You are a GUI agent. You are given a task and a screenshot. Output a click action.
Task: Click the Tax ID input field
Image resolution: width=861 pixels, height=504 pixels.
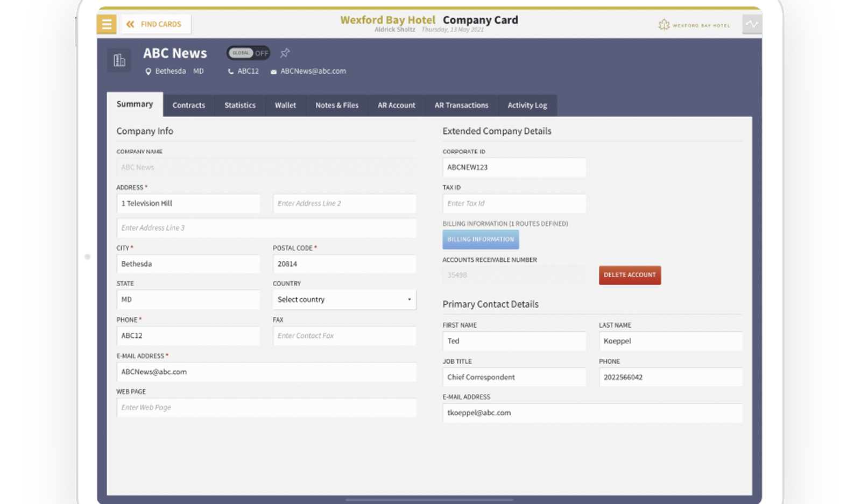click(514, 203)
